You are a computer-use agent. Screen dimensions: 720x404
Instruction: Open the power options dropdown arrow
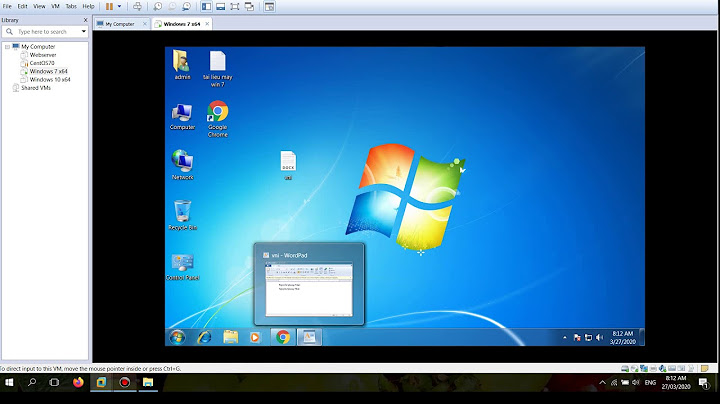119,6
